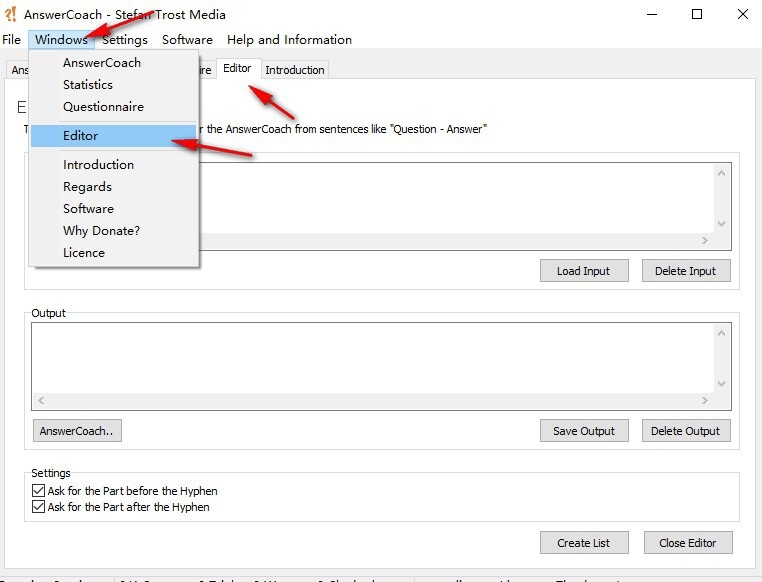762x582 pixels.
Task: Click Output box scroll right arrow
Action: (x=705, y=400)
